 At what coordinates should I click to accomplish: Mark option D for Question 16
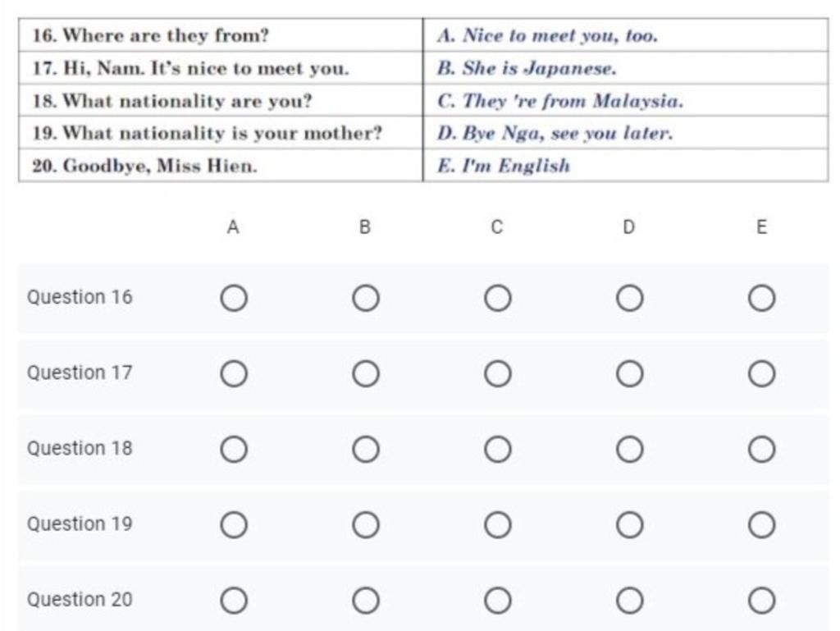[629, 299]
